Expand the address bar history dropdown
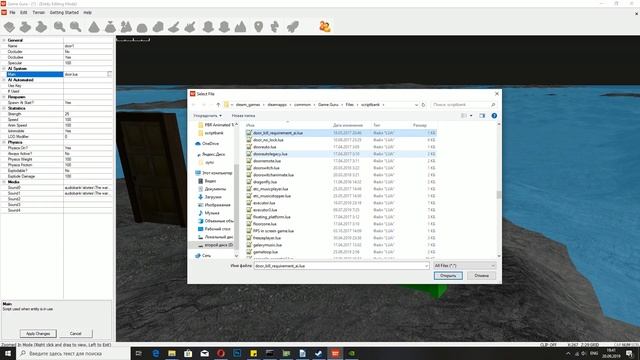 point(416,105)
